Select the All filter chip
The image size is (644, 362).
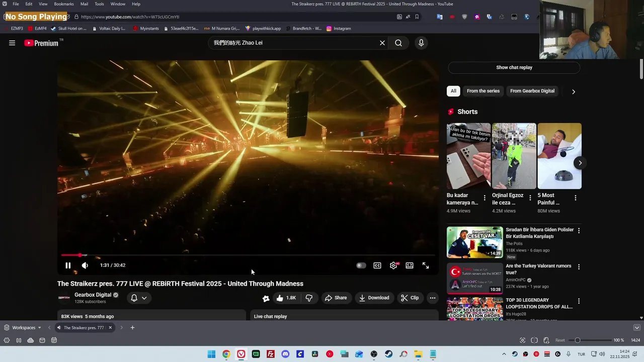click(x=453, y=91)
